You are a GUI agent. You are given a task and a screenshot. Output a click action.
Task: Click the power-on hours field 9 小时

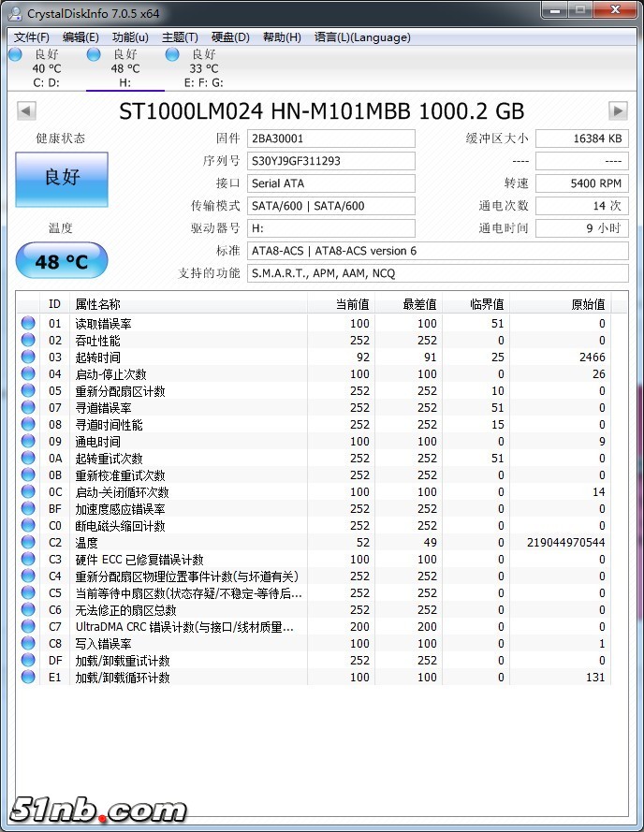click(x=582, y=228)
